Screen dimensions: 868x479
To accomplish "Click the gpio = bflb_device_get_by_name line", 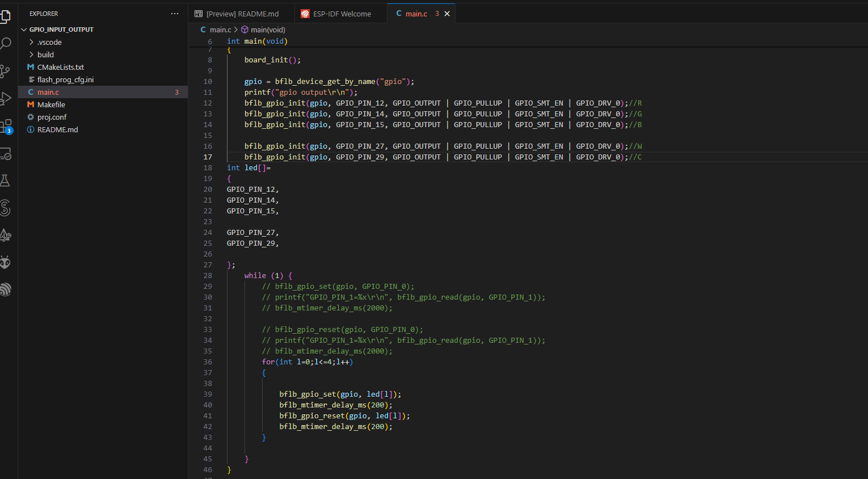I will [330, 81].
